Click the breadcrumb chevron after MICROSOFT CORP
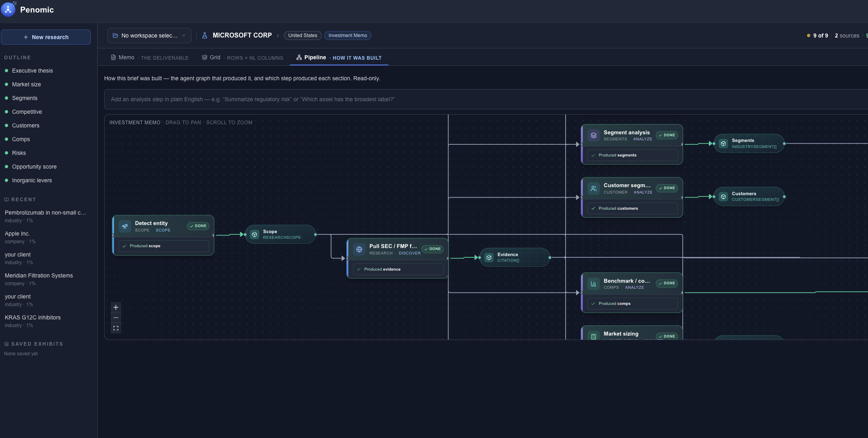The image size is (868, 438). (278, 35)
